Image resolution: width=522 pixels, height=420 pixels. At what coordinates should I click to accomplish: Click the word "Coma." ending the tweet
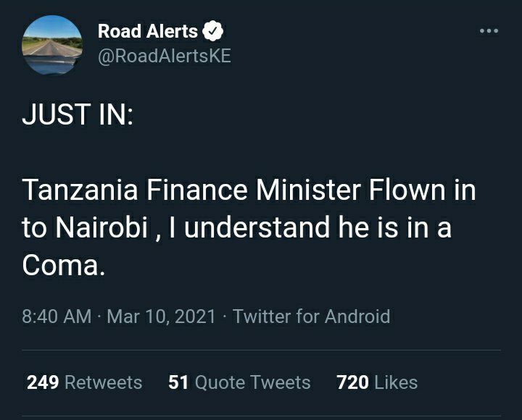[x=64, y=266]
